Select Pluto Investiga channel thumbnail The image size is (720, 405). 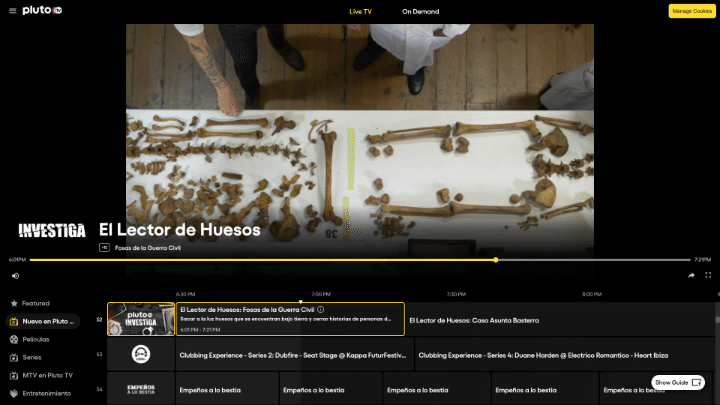141,319
